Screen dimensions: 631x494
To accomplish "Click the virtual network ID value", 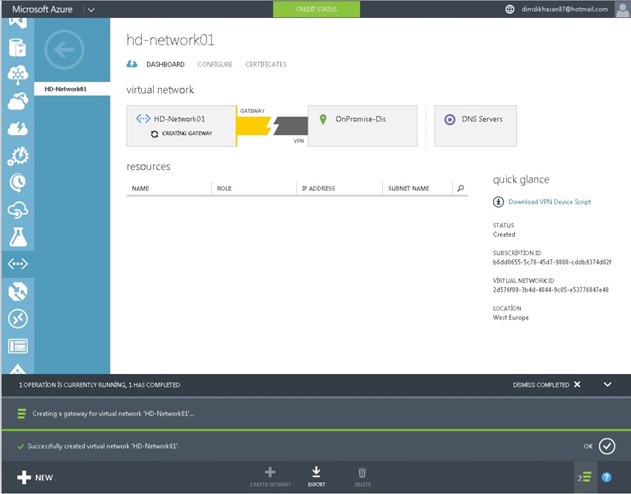I will [551, 290].
